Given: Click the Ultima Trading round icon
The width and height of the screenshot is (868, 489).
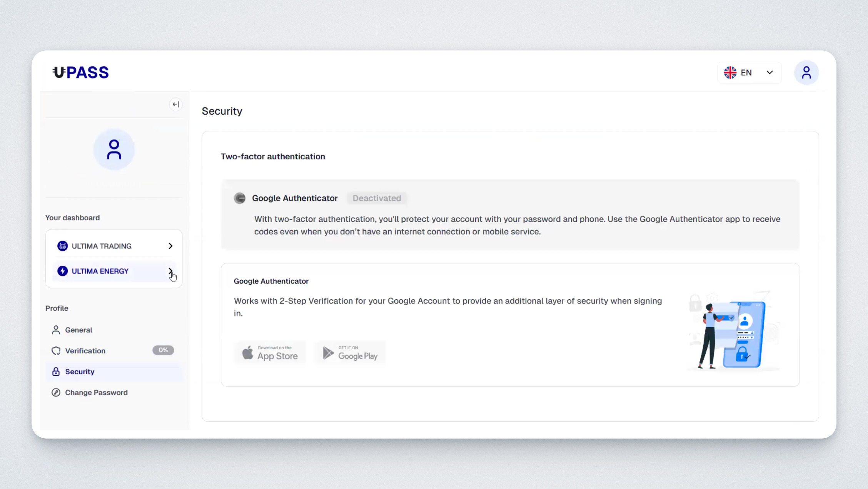Looking at the screenshot, I should (62, 246).
